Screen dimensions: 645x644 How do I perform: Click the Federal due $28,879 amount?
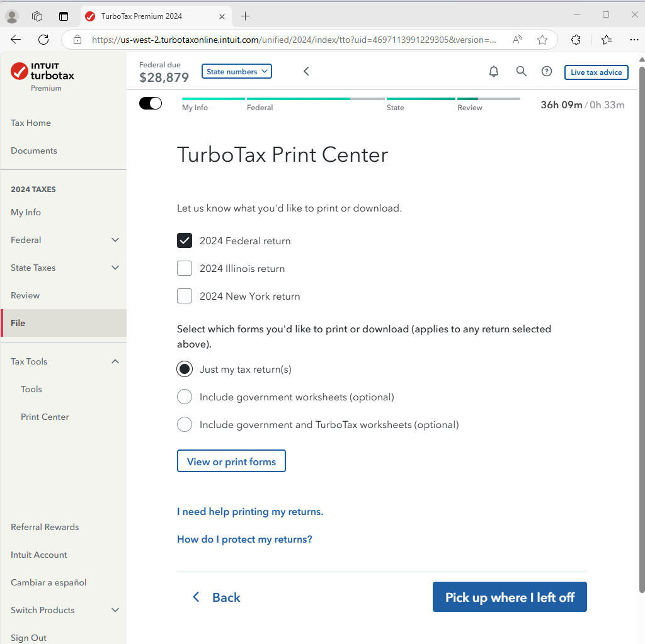click(164, 77)
